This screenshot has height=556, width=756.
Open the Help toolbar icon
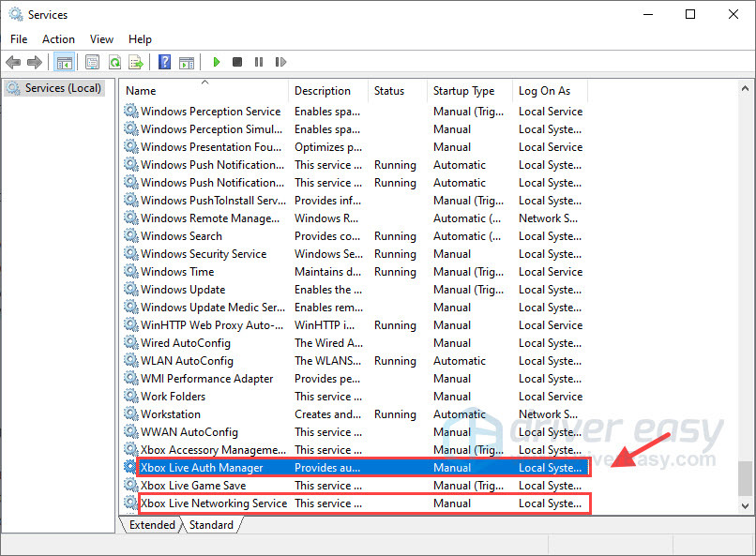pyautogui.click(x=164, y=62)
